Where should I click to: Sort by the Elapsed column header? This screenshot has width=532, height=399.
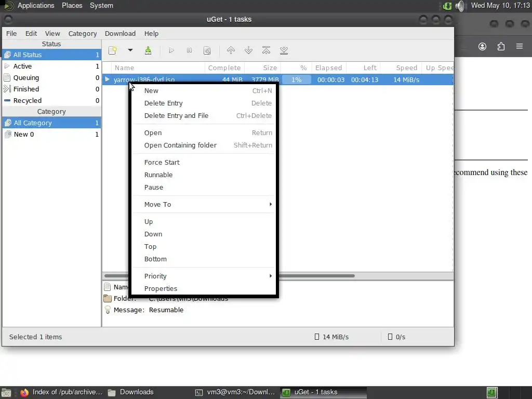click(328, 68)
